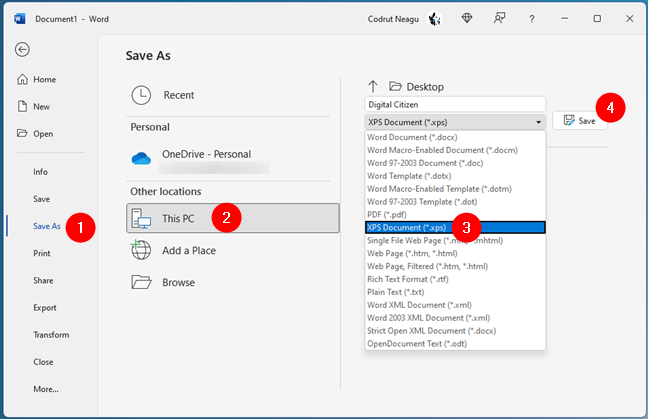Screen dimensions: 648x419
Task: Choose Word Macro-Enabled Template (*.dotm)
Action: 455,189
